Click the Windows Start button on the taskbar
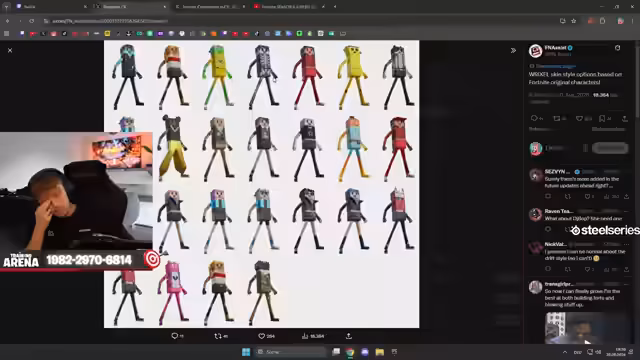The width and height of the screenshot is (640, 360). [246, 352]
